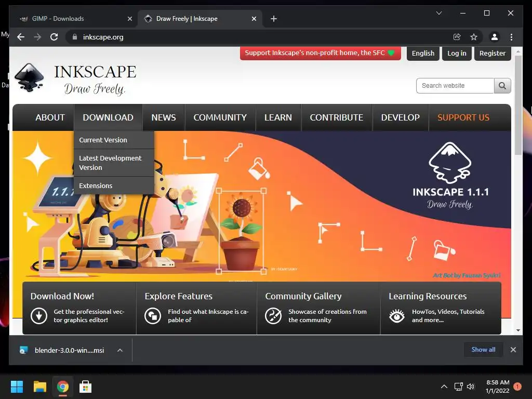Viewport: 532px width, 399px height.
Task: Choose Extensions from Download menu
Action: [114, 185]
